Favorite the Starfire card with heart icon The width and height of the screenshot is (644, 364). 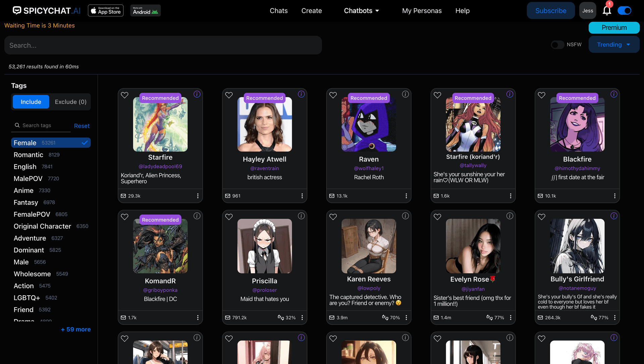124,95
